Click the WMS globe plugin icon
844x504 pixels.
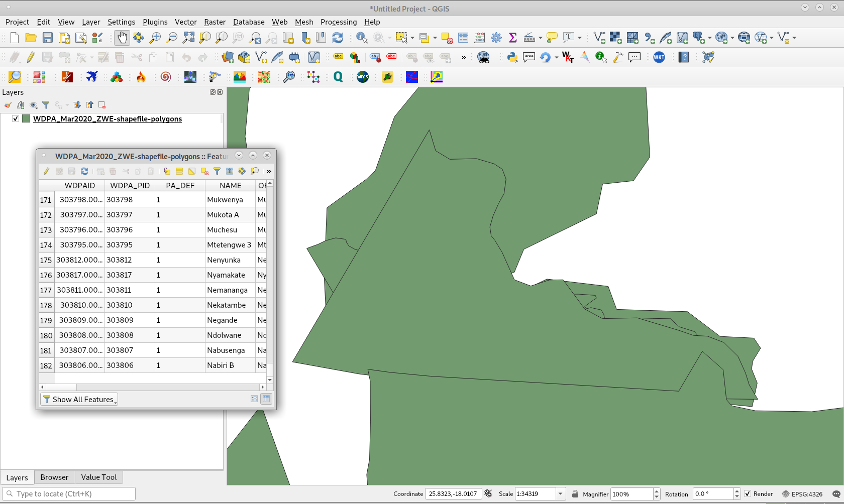(x=363, y=77)
